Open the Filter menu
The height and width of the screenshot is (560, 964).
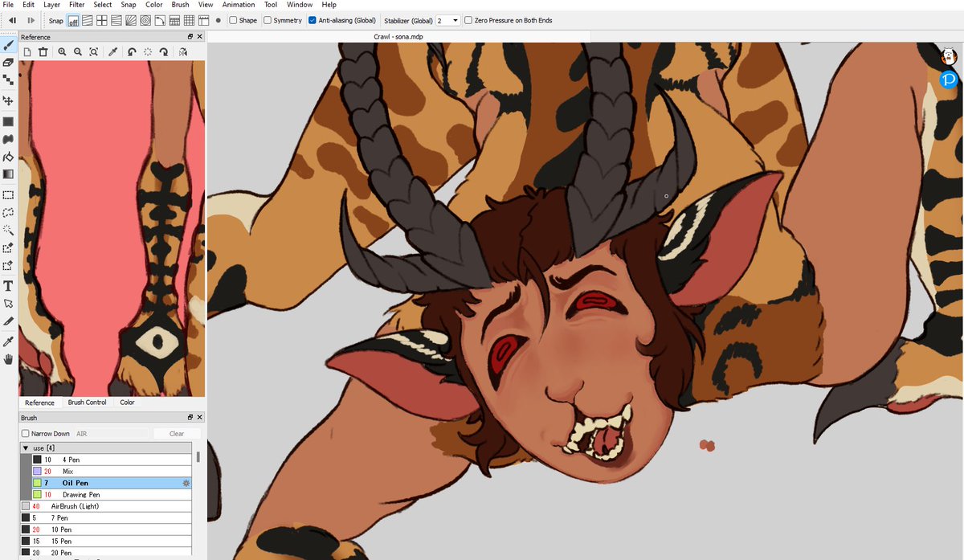tap(77, 5)
